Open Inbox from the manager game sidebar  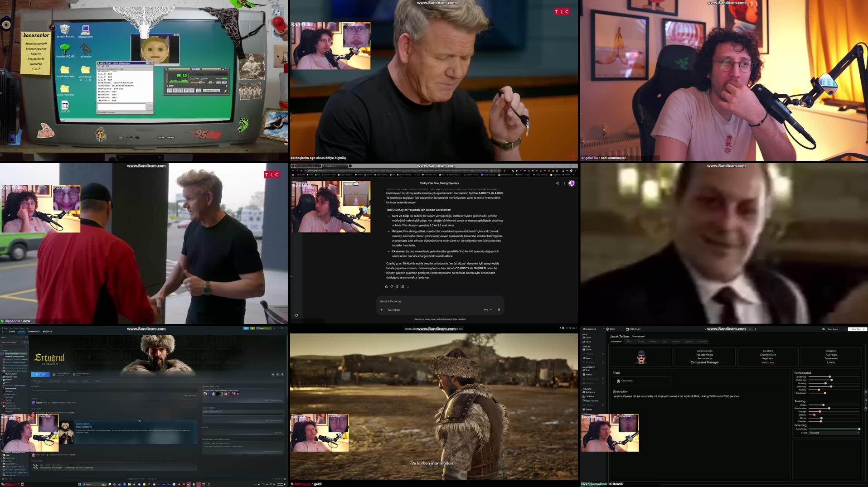587,342
